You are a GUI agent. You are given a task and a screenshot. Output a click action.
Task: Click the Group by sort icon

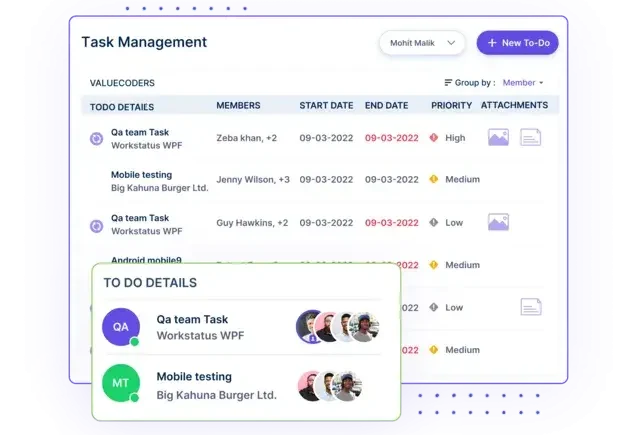coord(448,83)
